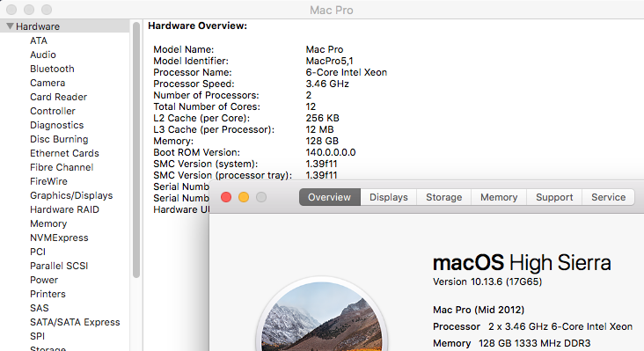Click Memory value 128 GB in overview
The width and height of the screenshot is (644, 351).
coord(322,141)
